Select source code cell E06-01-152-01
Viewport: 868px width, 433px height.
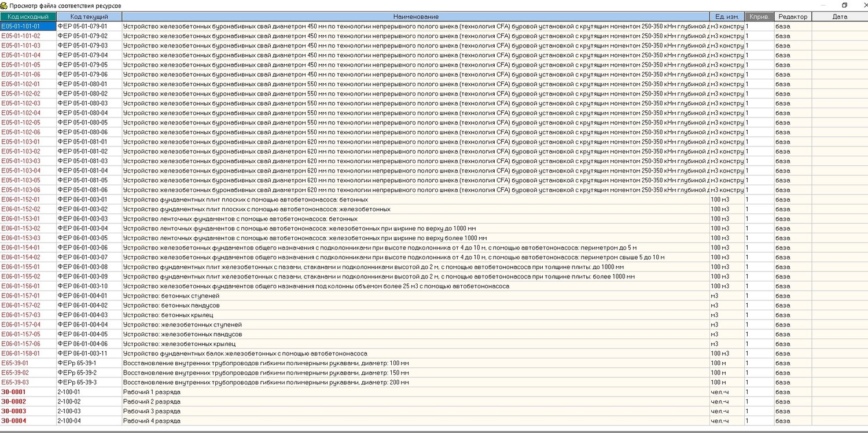[x=28, y=199]
